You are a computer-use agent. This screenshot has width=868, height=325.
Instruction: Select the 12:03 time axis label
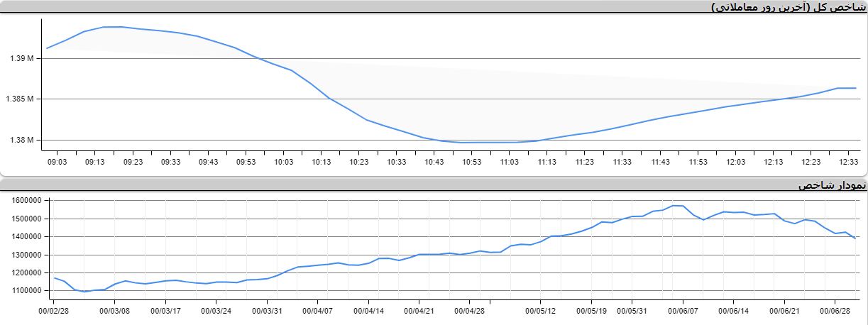click(735, 162)
